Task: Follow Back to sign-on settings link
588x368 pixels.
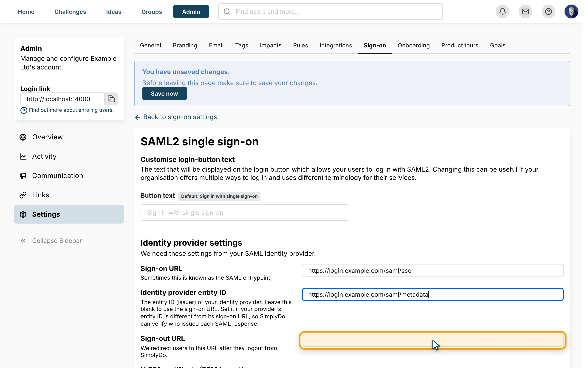Action: pos(180,117)
